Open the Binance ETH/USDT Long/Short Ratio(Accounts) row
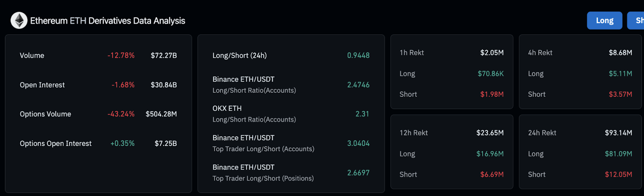 pyautogui.click(x=291, y=85)
